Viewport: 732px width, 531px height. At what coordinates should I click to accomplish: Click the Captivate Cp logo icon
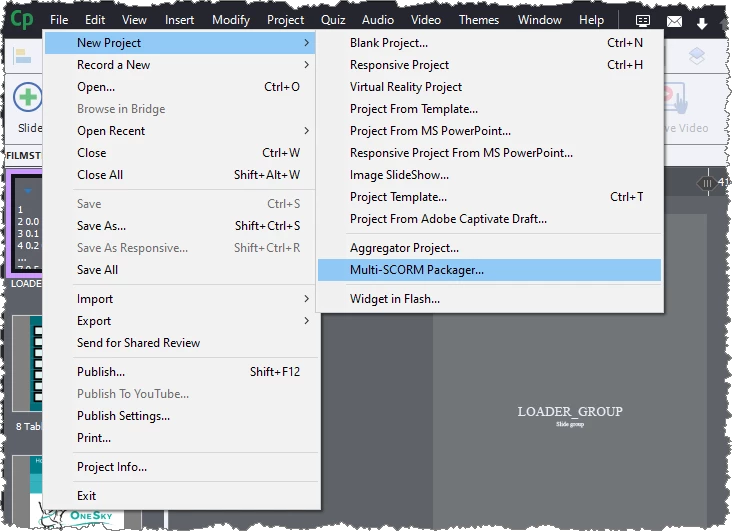[22, 19]
